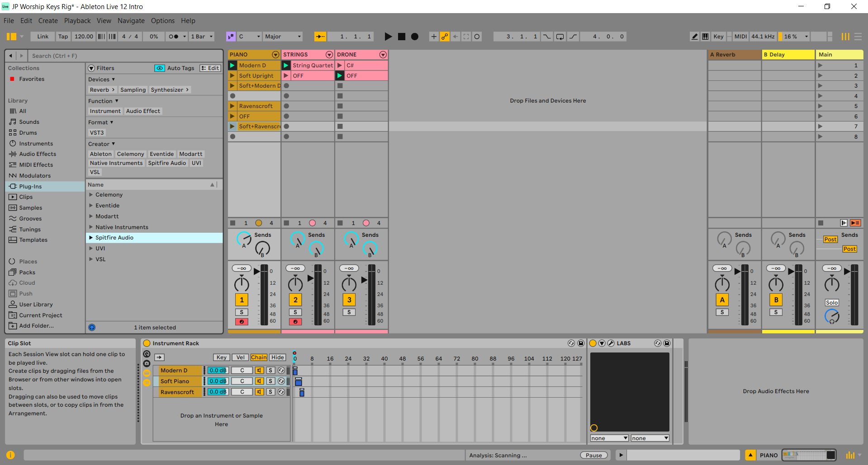Open the Templates section in the browser
The width and height of the screenshot is (868, 465).
33,240
